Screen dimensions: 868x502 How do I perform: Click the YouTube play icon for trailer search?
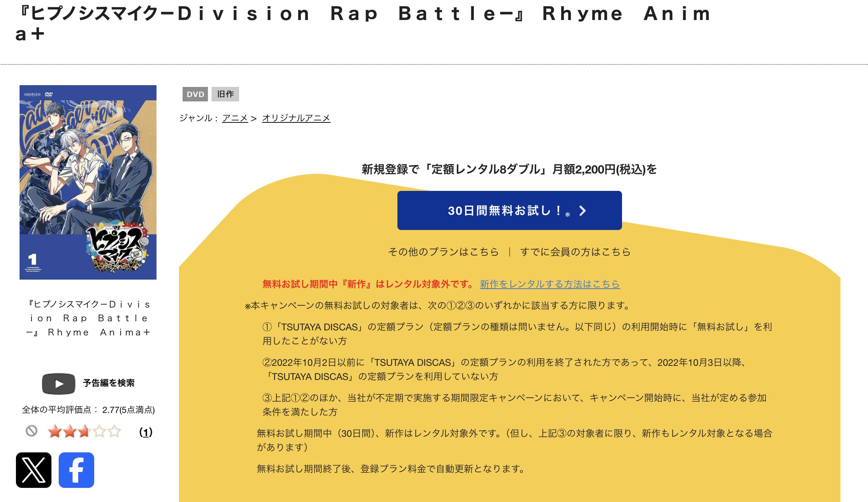(x=59, y=384)
